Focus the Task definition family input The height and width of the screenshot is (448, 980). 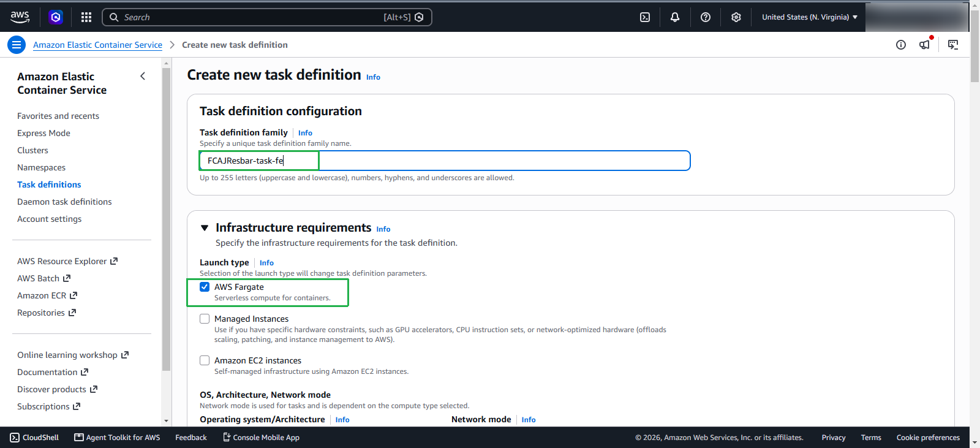click(445, 161)
